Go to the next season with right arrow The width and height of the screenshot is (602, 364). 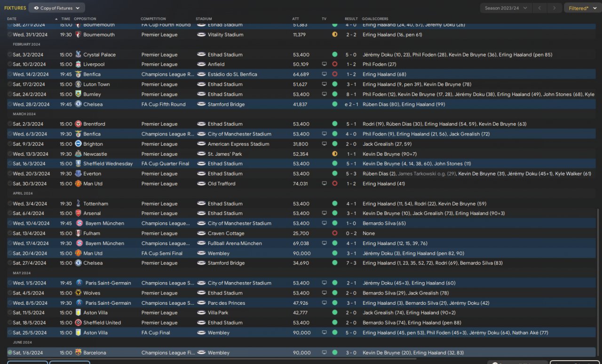[x=555, y=8]
